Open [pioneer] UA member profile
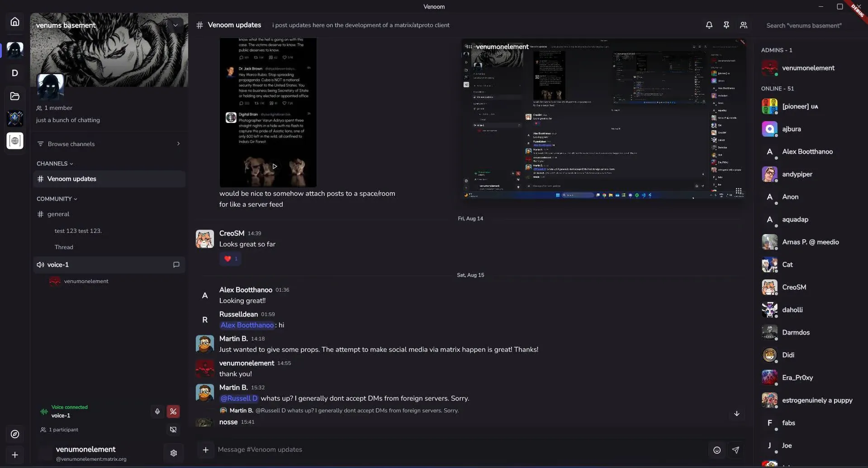Viewport: 868px width, 468px height. pos(810,107)
